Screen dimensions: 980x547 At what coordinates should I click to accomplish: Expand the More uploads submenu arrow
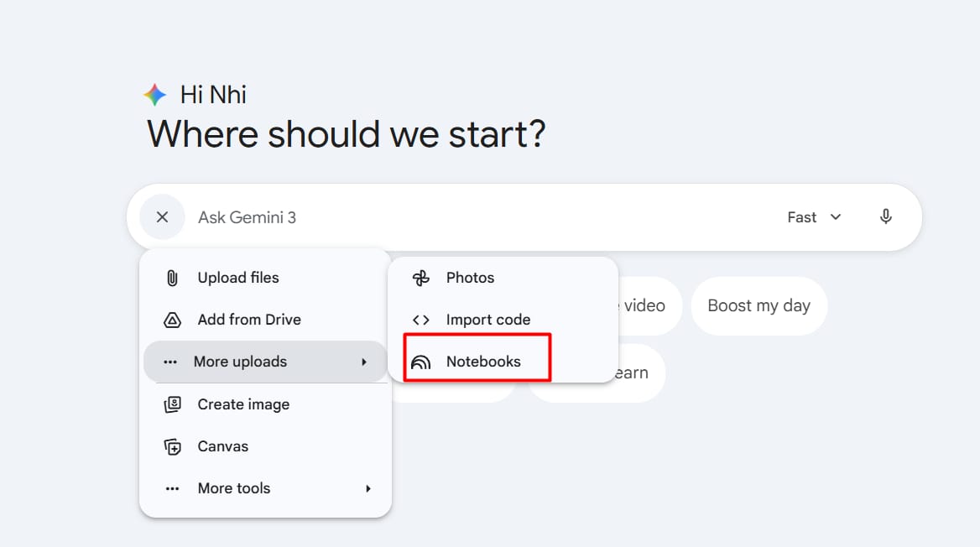(x=364, y=361)
